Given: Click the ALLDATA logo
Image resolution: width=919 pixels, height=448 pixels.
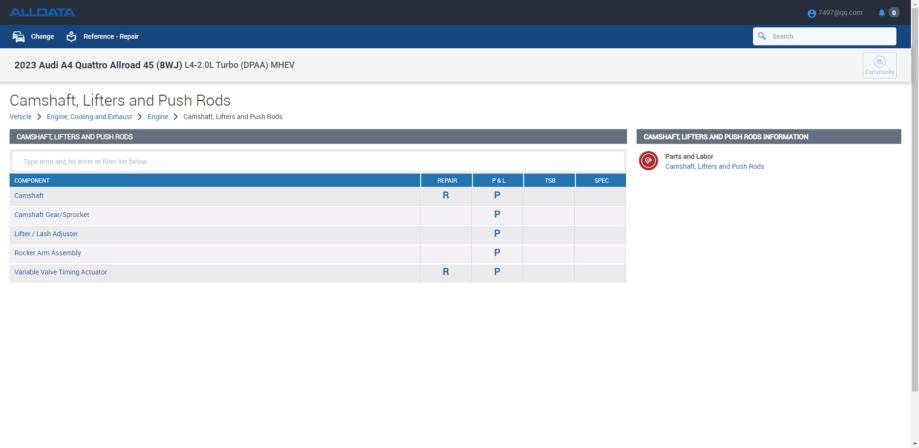Looking at the screenshot, I should click(x=42, y=12).
